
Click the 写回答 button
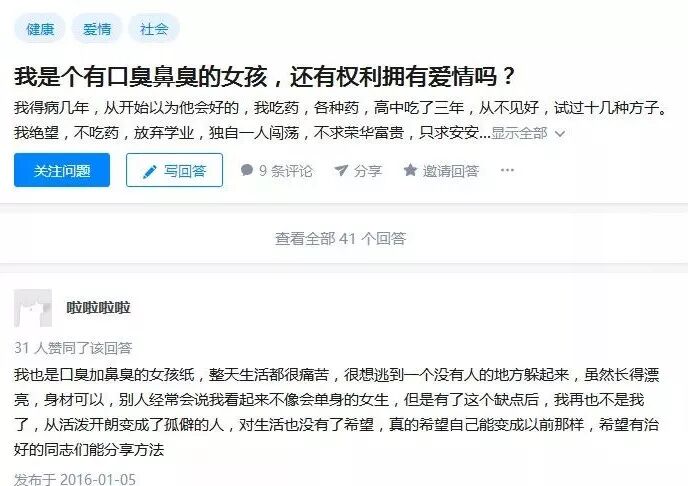174,170
